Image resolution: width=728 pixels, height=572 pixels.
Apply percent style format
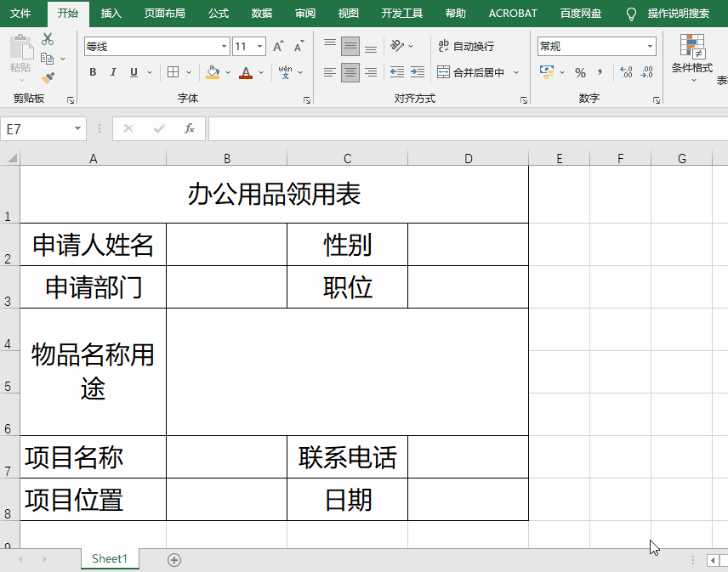[580, 72]
